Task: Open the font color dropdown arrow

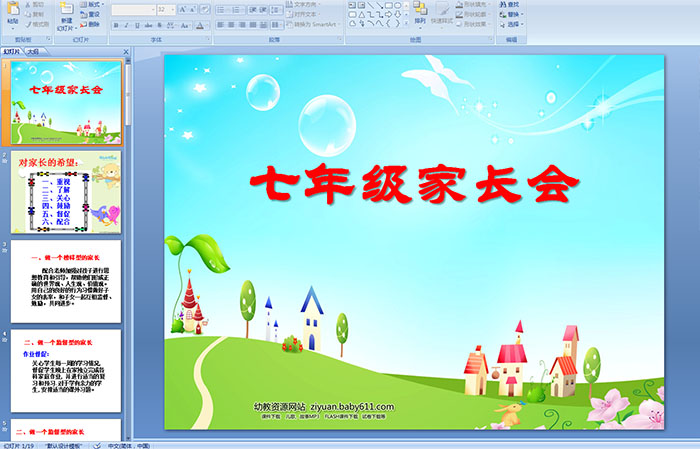Action: coord(208,25)
